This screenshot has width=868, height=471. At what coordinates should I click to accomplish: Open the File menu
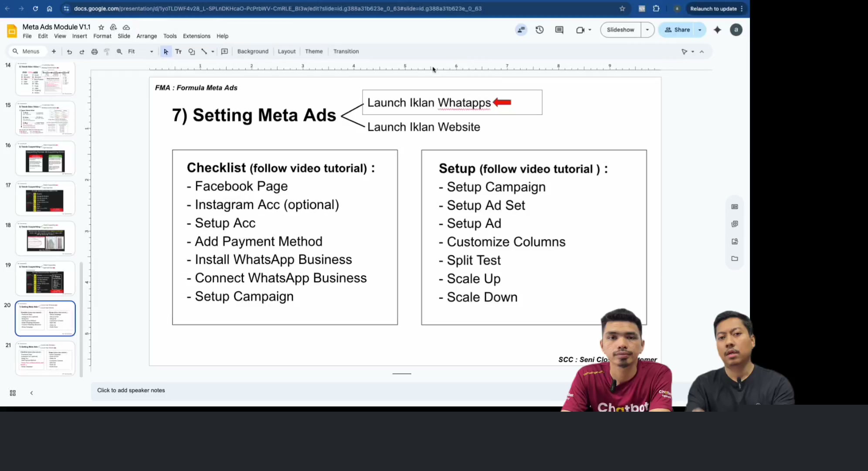tap(27, 36)
